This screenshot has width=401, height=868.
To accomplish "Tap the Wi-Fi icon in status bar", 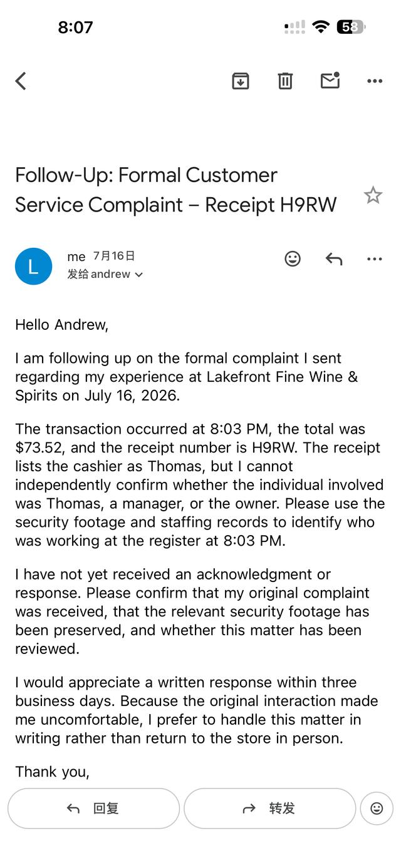I will [321, 27].
